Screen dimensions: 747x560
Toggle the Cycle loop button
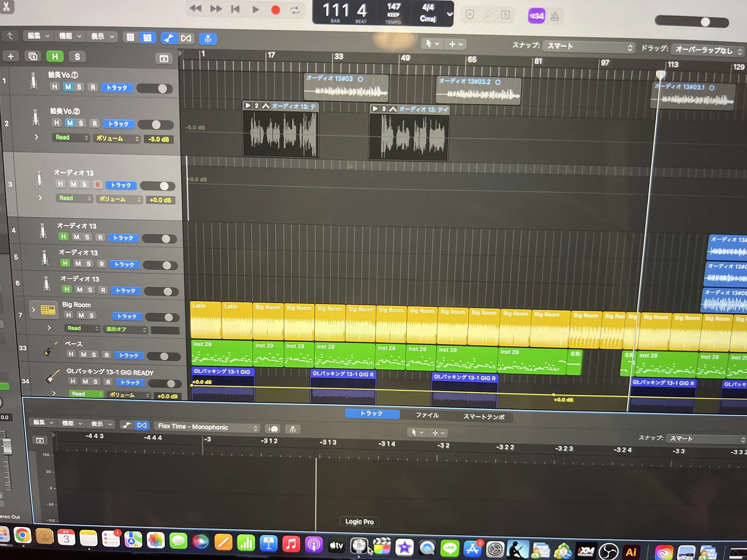(295, 11)
